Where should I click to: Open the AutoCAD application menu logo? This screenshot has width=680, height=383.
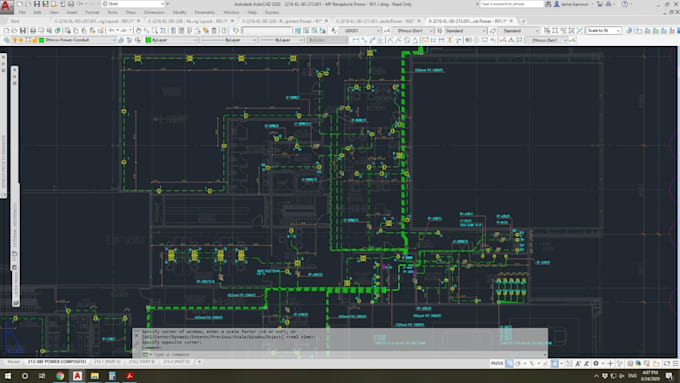click(x=7, y=7)
